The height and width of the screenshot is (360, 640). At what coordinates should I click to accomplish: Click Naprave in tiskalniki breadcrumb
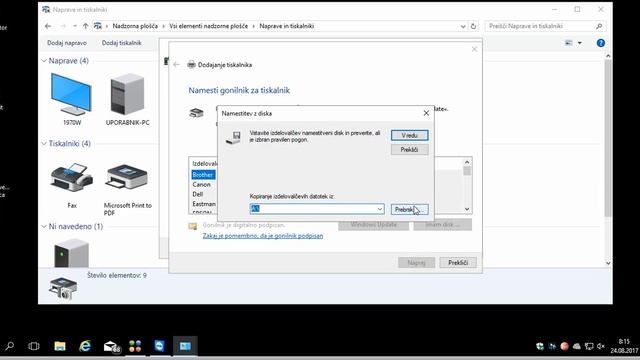click(x=287, y=26)
